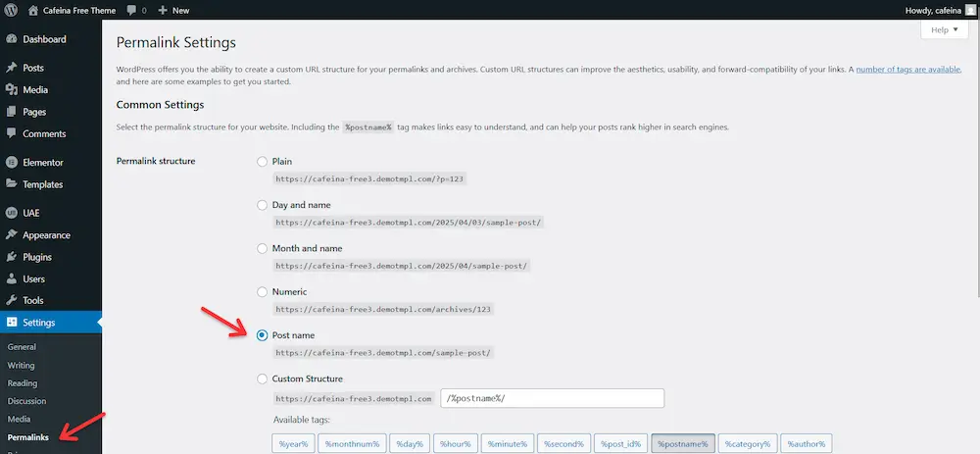This screenshot has width=980, height=454.
Task: Open Media settings submenu
Action: (19, 419)
